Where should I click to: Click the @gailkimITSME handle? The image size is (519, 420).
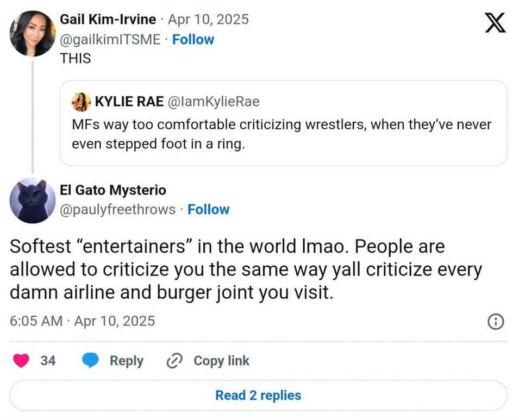pos(110,40)
